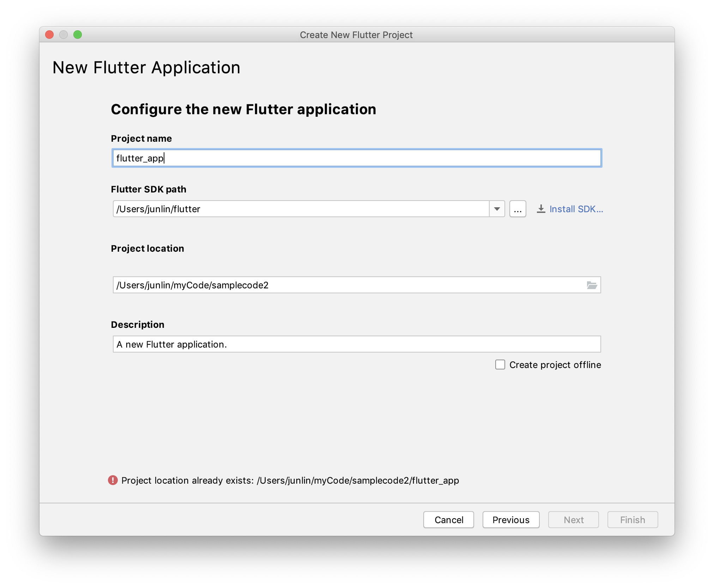
Task: Expand the Flutter SDK path dropdown arrow
Action: point(497,209)
